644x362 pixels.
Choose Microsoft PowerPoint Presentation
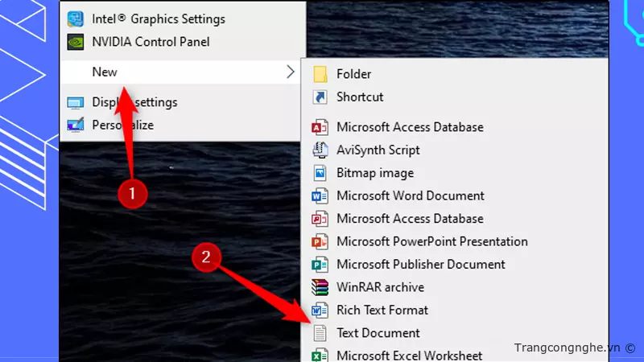[431, 241]
